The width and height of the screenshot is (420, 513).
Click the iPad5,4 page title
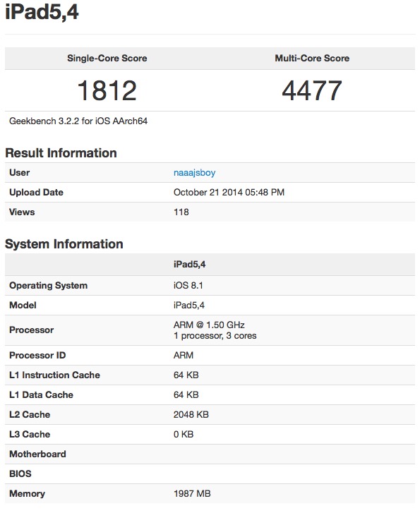coord(42,12)
